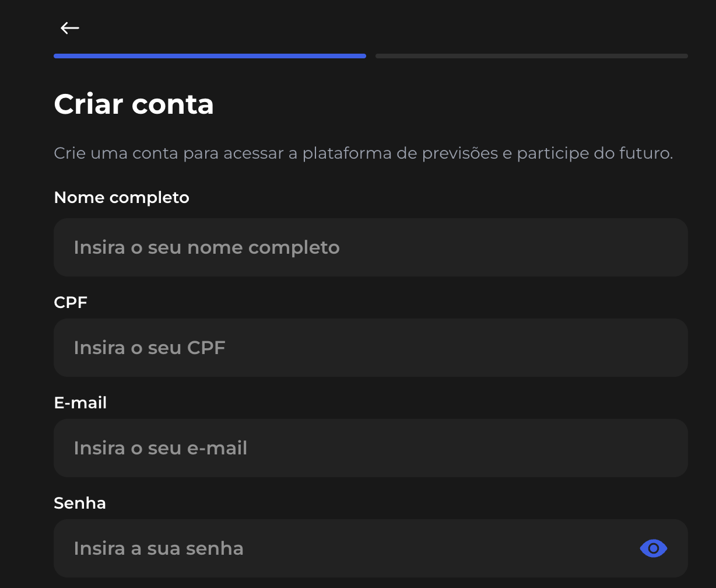This screenshot has height=588, width=716.
Task: Click placeholder "Insira o seu nome completo"
Action: pos(206,247)
